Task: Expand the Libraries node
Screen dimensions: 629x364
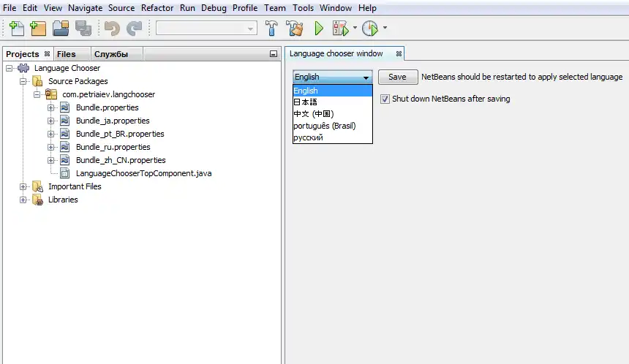Action: 23,200
